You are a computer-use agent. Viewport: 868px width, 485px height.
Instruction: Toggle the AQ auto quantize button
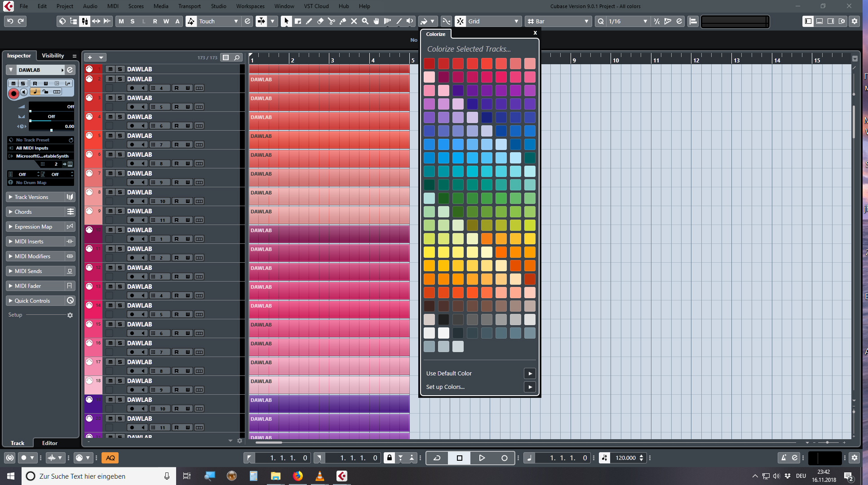(x=110, y=458)
